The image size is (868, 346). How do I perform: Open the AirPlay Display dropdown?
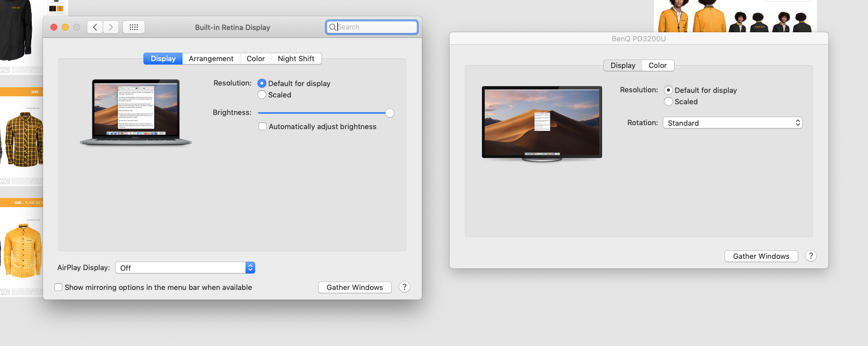point(185,268)
